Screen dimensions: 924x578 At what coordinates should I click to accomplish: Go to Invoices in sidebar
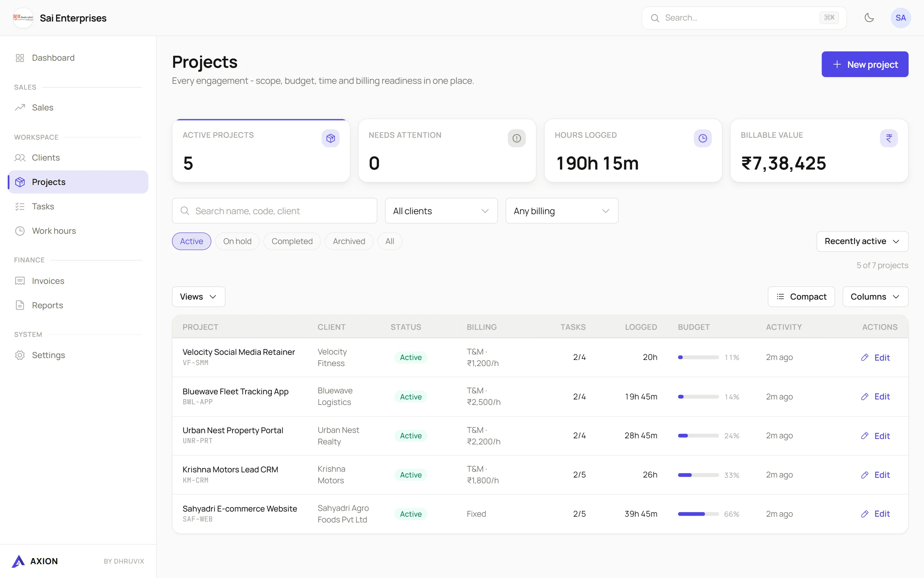pos(78,281)
